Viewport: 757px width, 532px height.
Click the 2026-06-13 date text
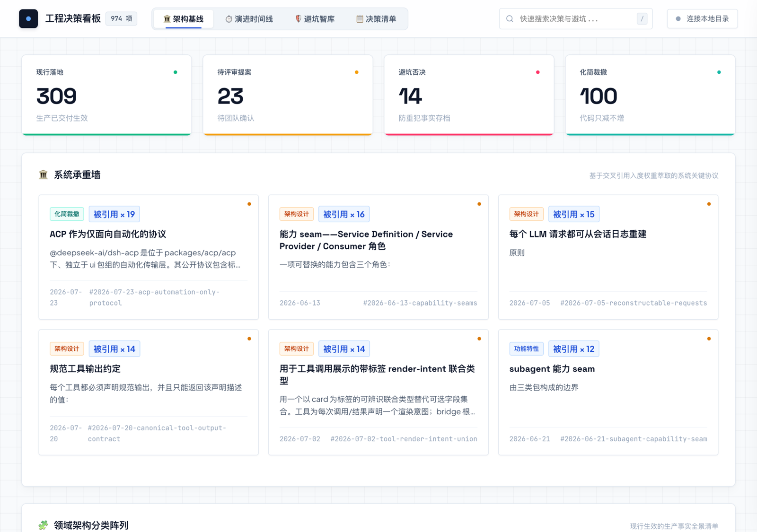coord(300,303)
